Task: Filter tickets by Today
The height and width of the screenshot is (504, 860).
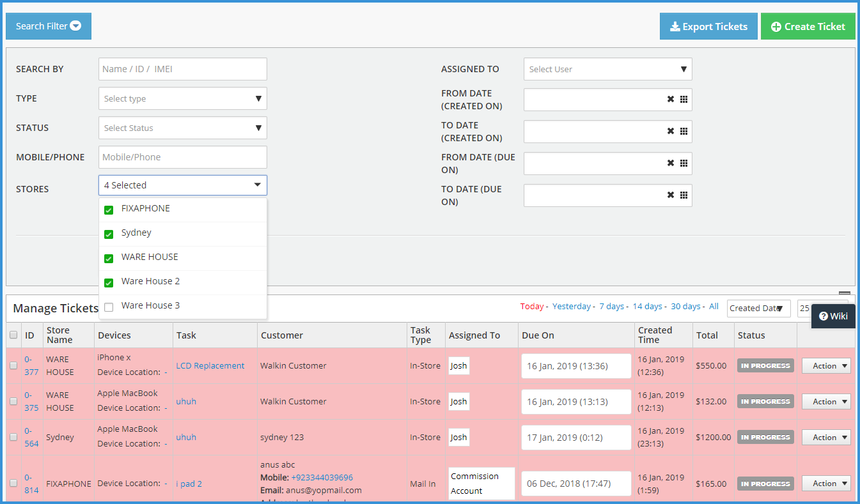Action: pyautogui.click(x=532, y=307)
